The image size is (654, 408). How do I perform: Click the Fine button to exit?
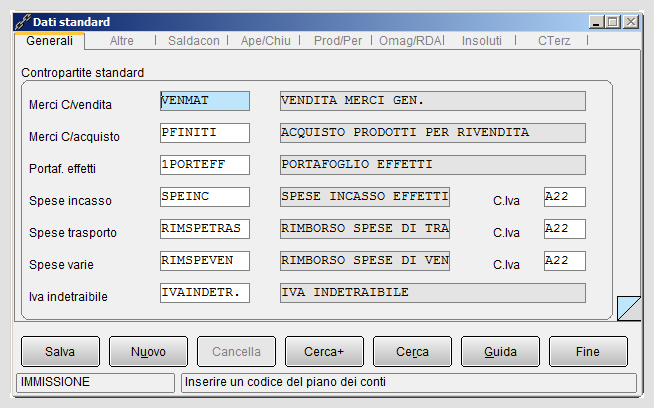click(589, 352)
